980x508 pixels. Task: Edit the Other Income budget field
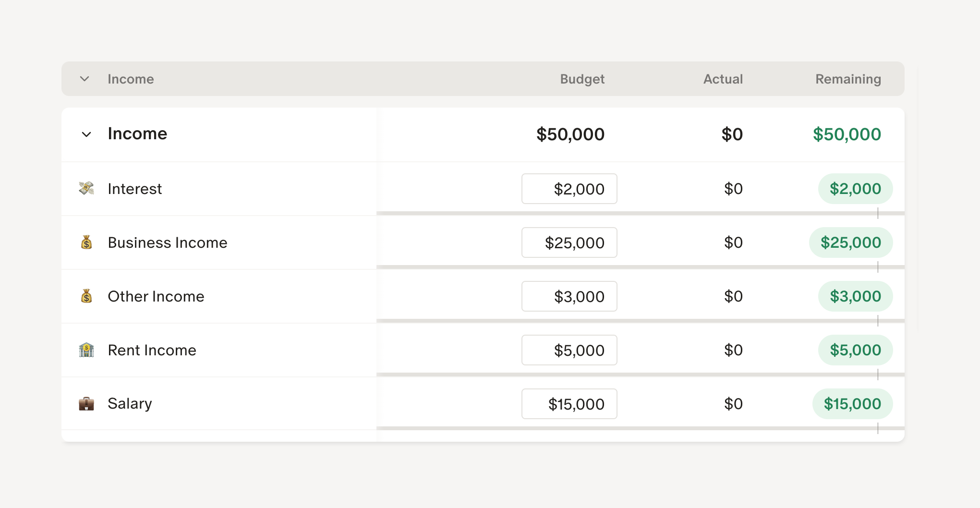pos(569,296)
